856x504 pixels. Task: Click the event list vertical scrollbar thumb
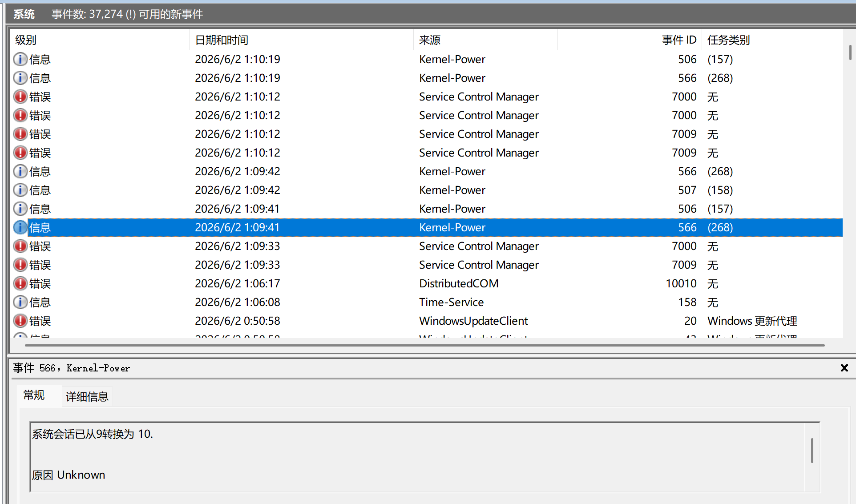(850, 52)
